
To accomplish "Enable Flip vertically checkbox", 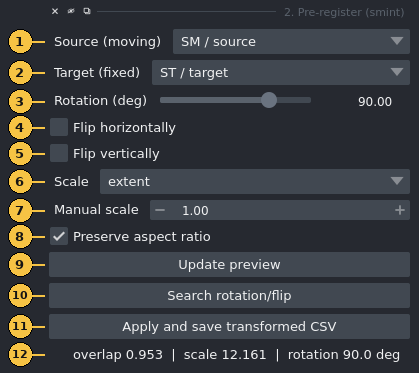I will 59,153.
